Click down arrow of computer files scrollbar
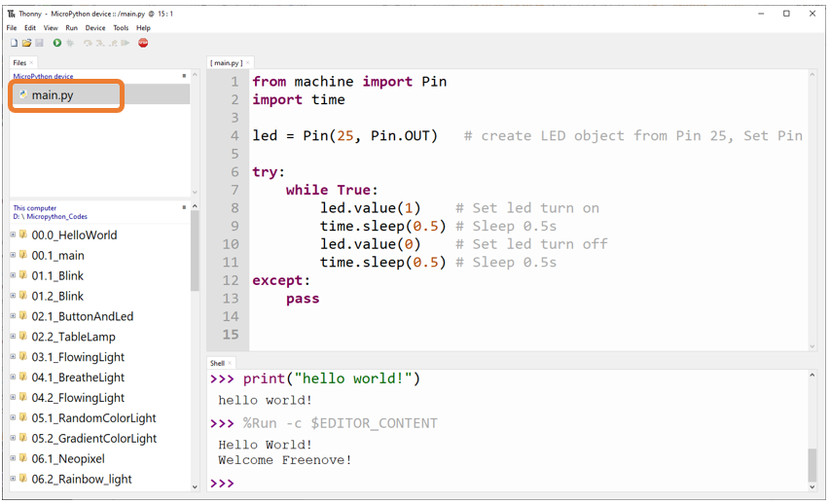 195,486
